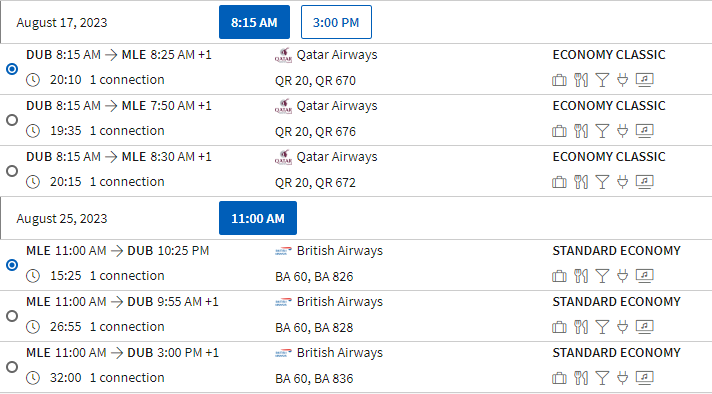Click baggage icon on BA 60, BA 836 row
Viewport: 712px width, 394px height.
[559, 378]
